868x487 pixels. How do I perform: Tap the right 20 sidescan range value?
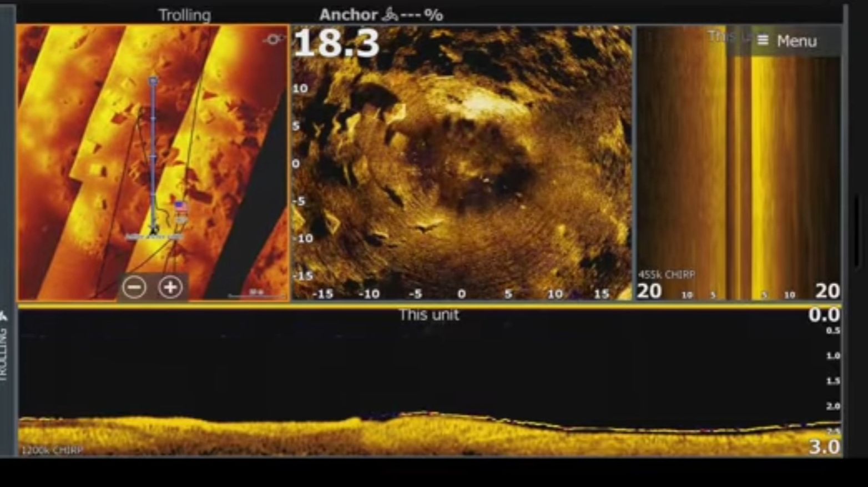[x=827, y=291]
